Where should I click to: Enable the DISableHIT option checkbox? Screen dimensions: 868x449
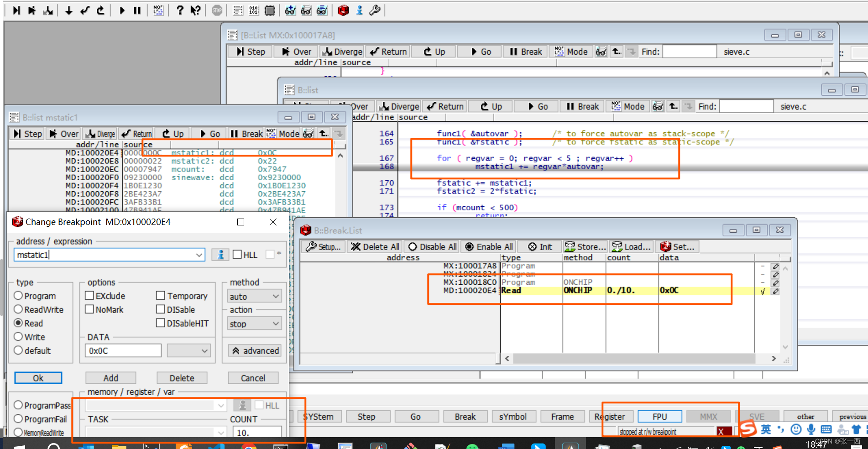(x=161, y=323)
